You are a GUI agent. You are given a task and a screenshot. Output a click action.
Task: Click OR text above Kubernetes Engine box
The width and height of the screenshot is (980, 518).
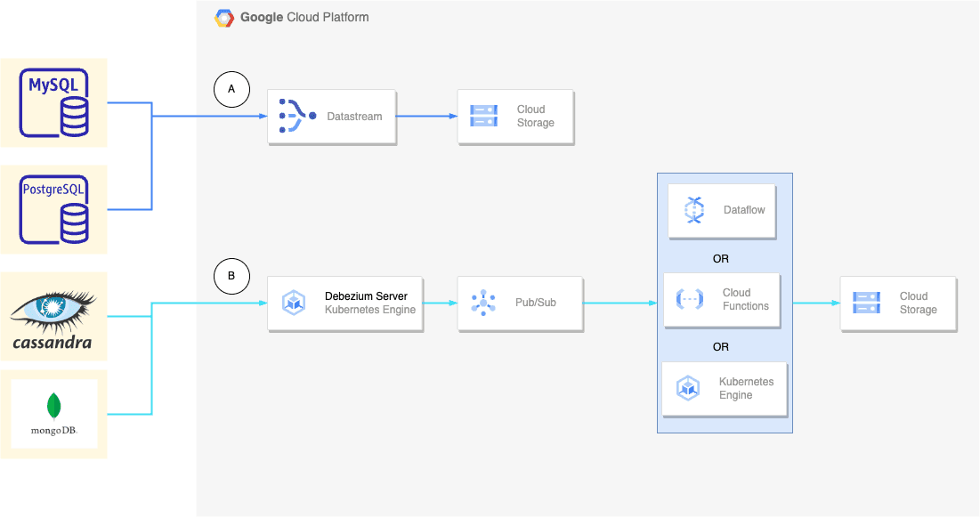721,347
